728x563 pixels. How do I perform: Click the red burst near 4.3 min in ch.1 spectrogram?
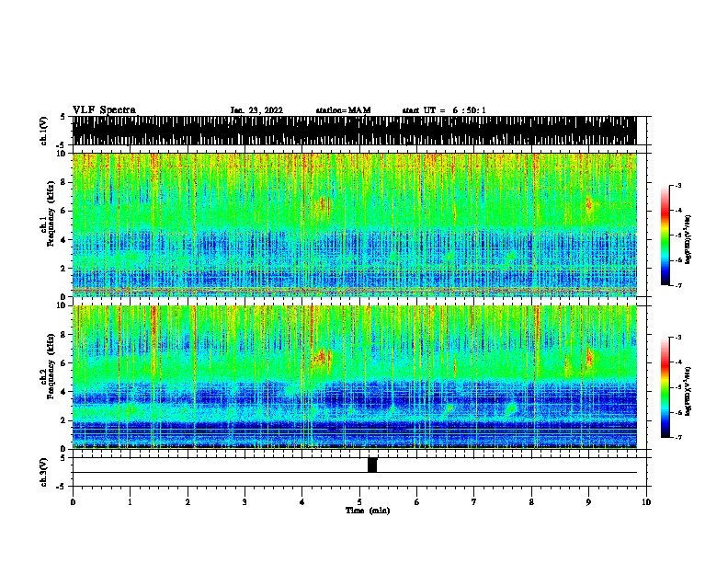coord(322,206)
